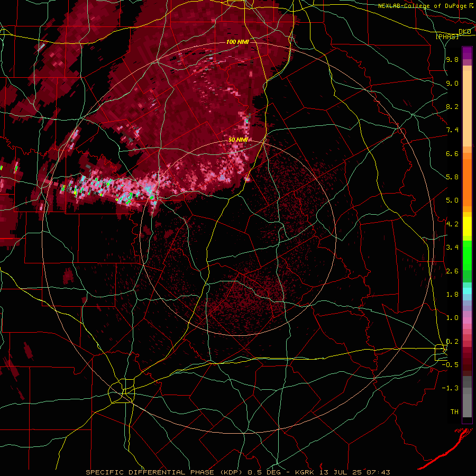The width and height of the screenshot is (476, 476).
Task: Click the 4.2 value on the scale
Action: coord(452,224)
